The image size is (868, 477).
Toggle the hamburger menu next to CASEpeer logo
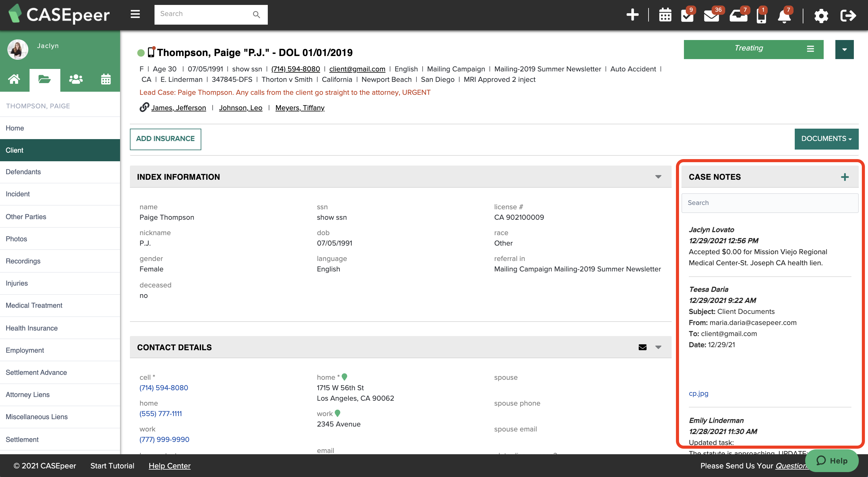(135, 14)
